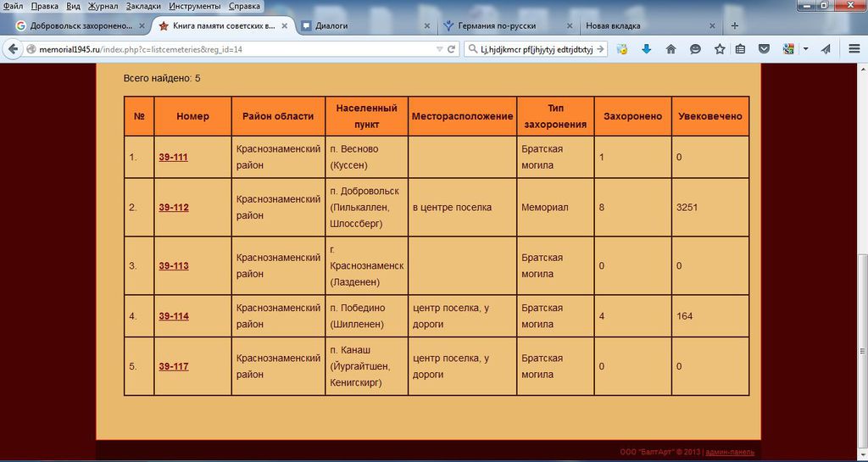Select the Мемориал cell
The height and width of the screenshot is (462, 868).
555,208
